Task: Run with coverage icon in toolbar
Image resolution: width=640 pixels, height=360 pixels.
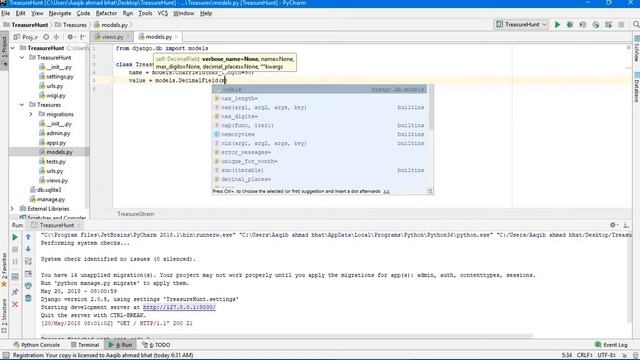Action: (x=583, y=24)
